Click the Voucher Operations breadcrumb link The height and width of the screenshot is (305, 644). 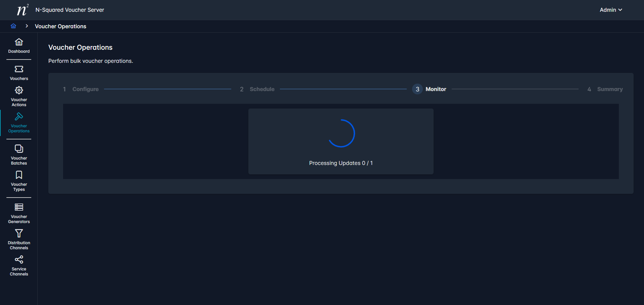point(60,27)
